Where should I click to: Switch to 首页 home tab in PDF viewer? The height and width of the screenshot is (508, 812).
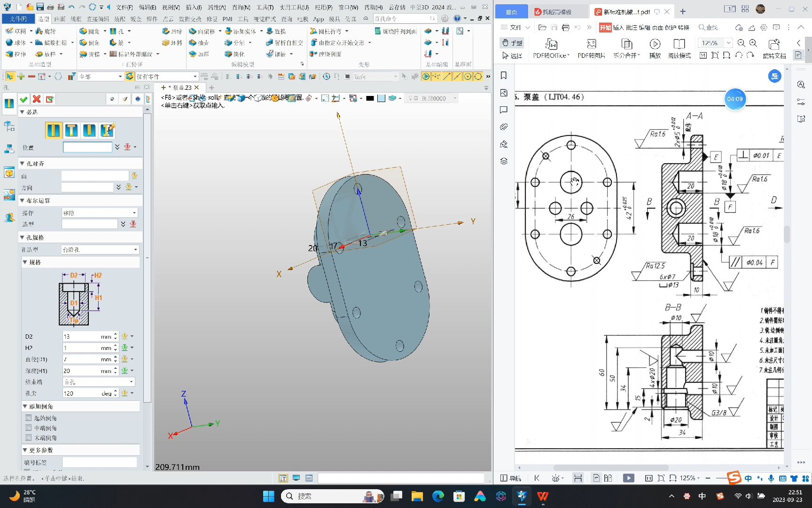tap(511, 12)
